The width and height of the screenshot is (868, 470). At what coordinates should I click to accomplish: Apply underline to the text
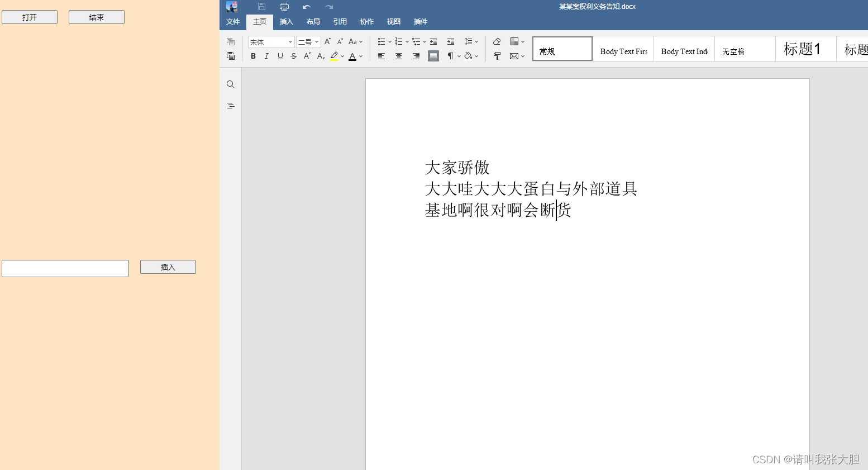point(280,56)
